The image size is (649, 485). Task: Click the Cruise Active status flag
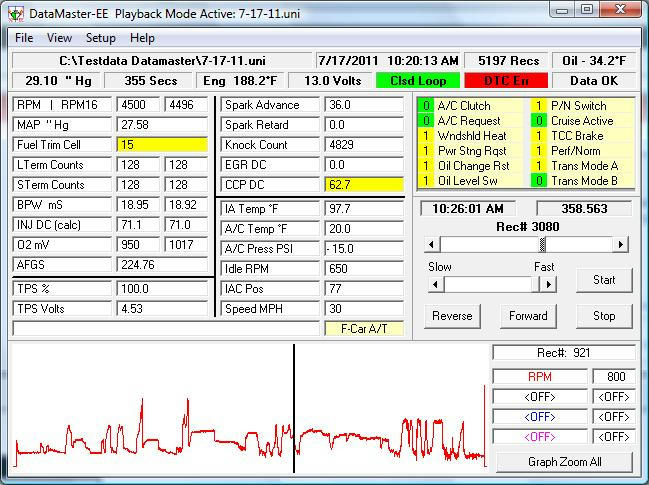(x=540, y=121)
